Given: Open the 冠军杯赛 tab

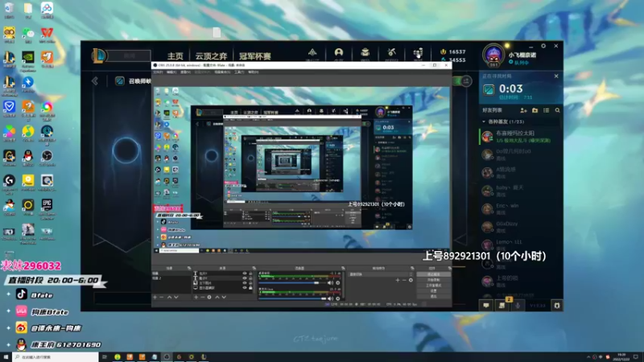Looking at the screenshot, I should tap(255, 56).
